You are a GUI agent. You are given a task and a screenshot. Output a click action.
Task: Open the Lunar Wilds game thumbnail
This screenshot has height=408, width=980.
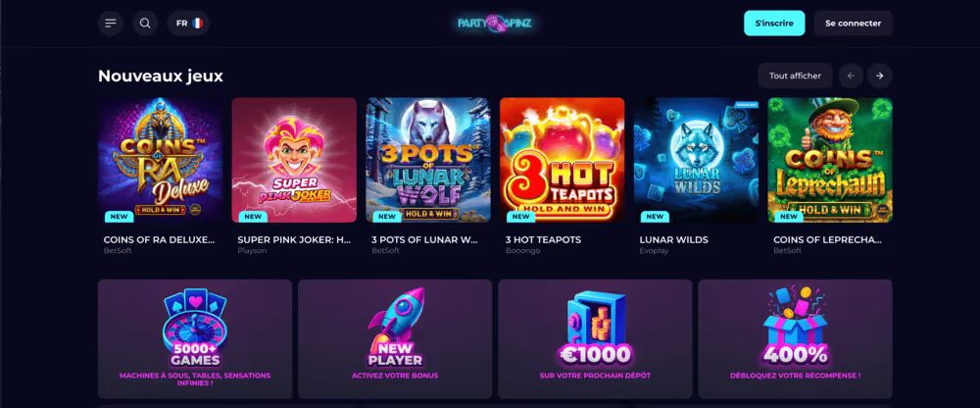696,160
